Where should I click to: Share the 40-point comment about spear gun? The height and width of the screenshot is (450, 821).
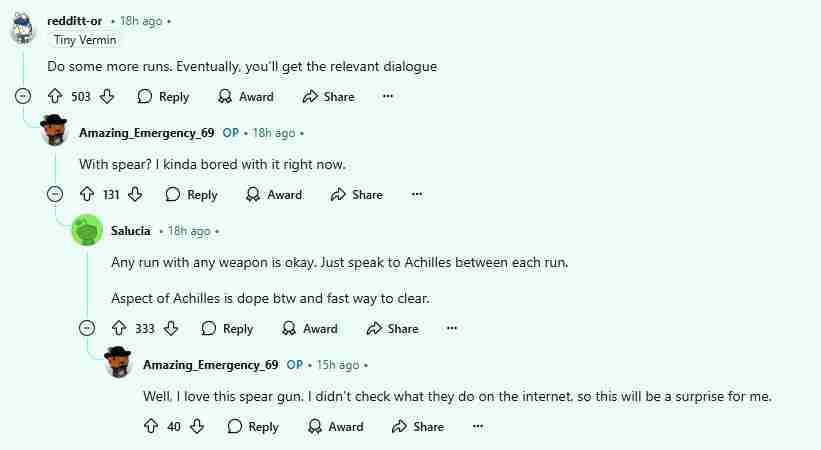[x=417, y=426]
